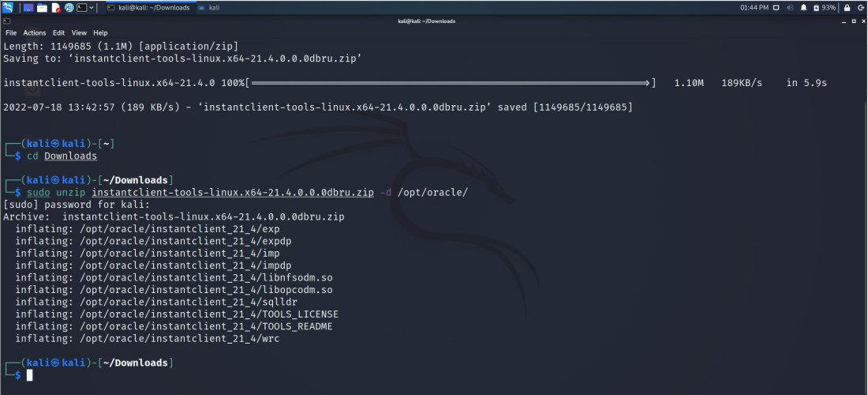This screenshot has height=395, width=868.
Task: Open the File menu
Action: coord(11,33)
